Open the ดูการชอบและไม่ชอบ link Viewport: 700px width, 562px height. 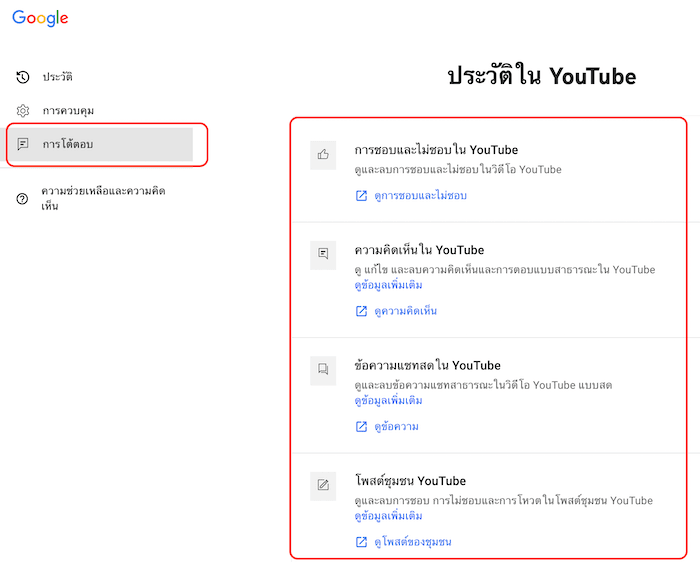(421, 196)
